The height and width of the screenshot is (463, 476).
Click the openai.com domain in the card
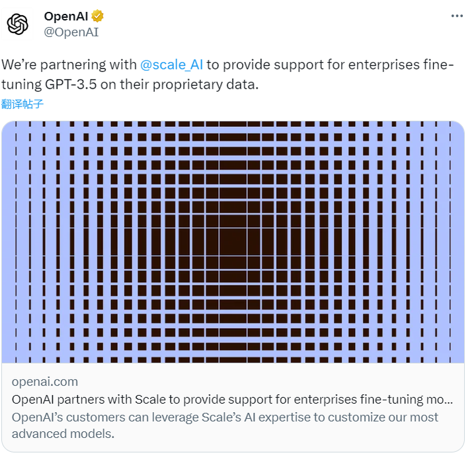[45, 382]
